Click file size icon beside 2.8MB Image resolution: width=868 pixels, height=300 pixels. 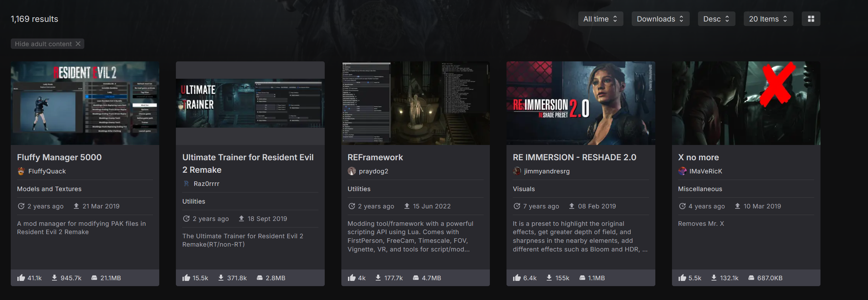coord(259,278)
